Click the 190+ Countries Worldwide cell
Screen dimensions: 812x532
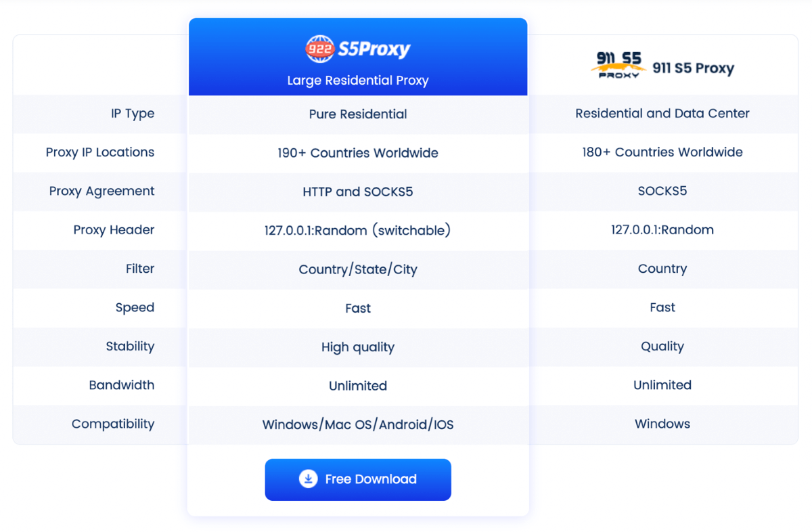point(358,153)
